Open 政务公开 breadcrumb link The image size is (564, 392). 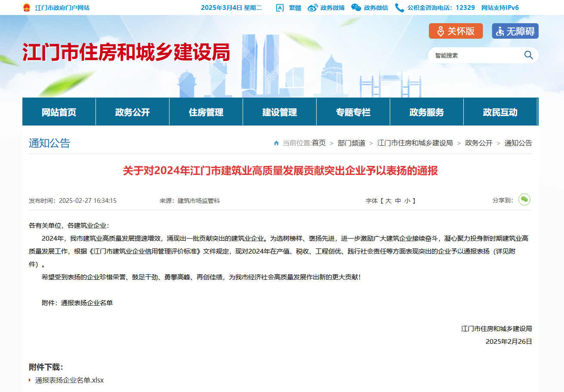click(x=479, y=143)
